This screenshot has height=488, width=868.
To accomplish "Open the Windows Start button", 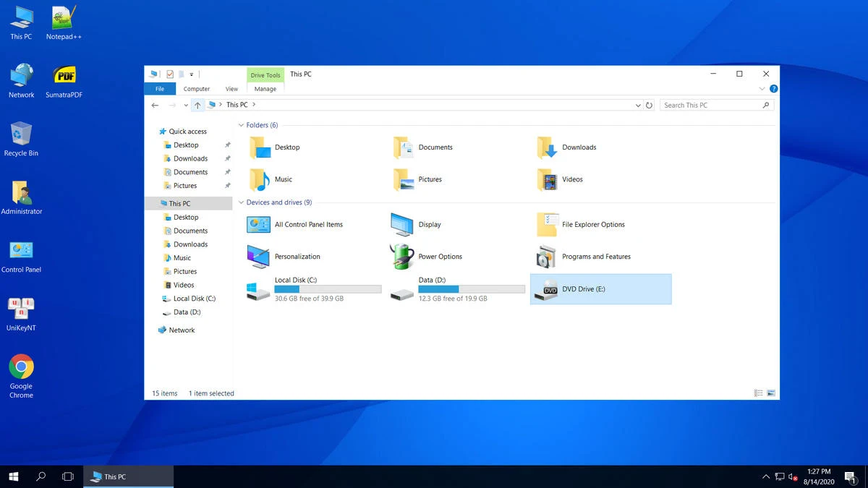I will coord(13,476).
